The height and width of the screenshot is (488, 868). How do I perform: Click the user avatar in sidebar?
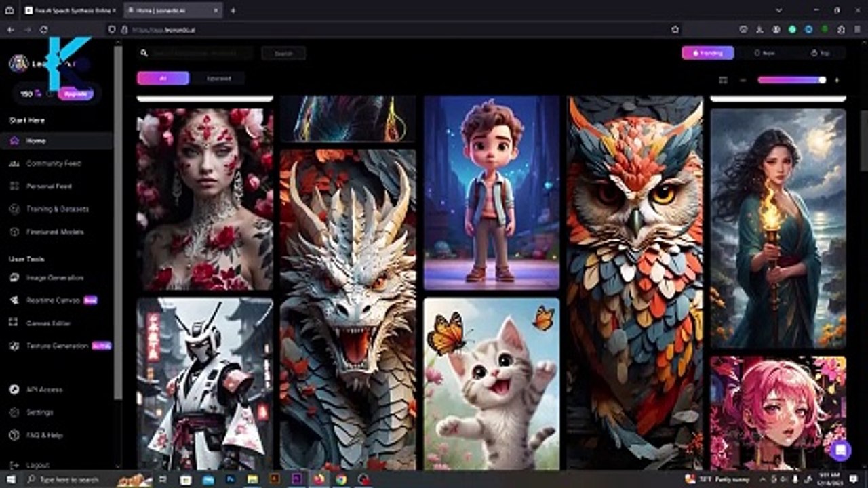(18, 64)
